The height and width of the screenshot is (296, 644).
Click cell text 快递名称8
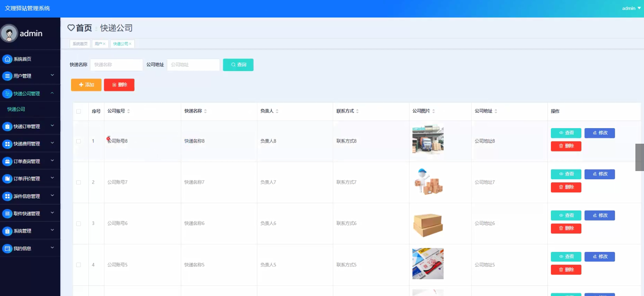[x=194, y=141]
